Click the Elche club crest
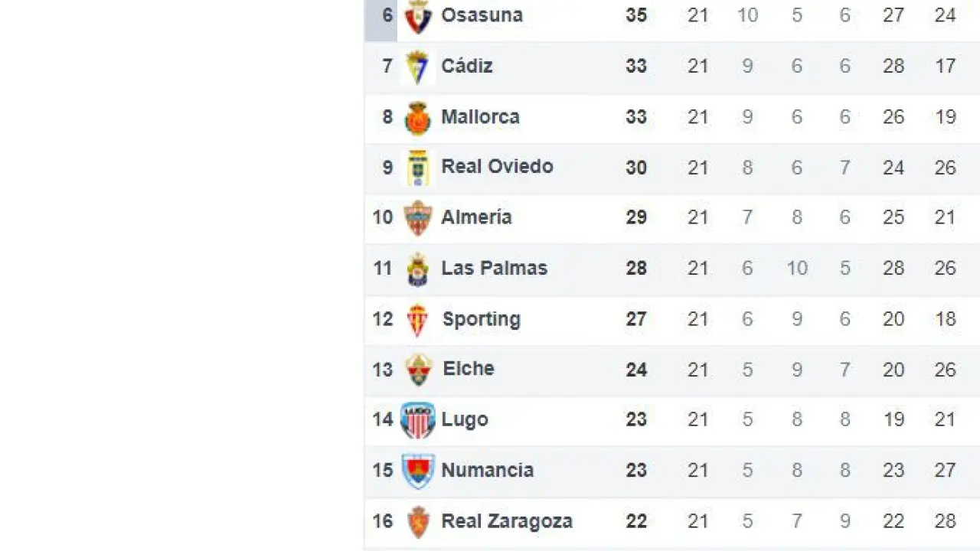This screenshot has height=551, width=980. click(x=418, y=370)
